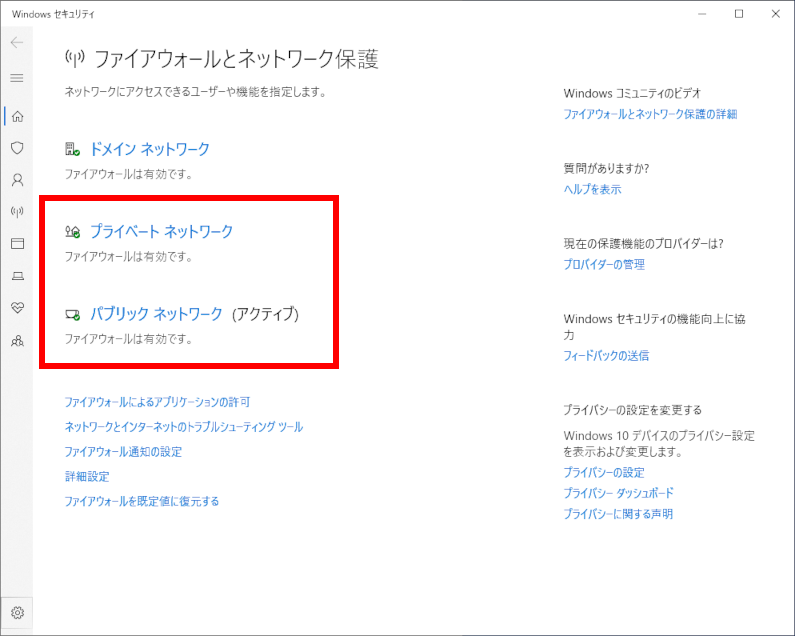
Task: Click ファイアウォールは有効です under プライベート ネットワーク
Action: [129, 257]
